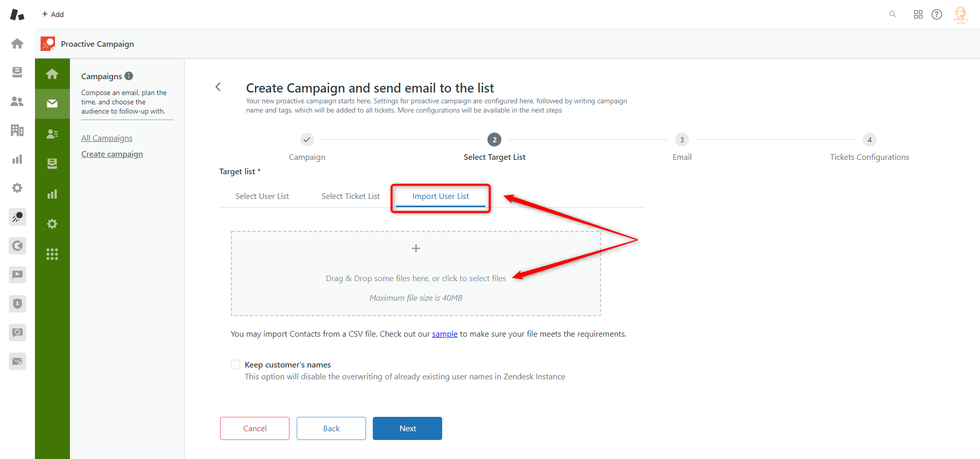Open the shield app sidebar icon
Viewport: 980px width, 459px height.
click(17, 304)
